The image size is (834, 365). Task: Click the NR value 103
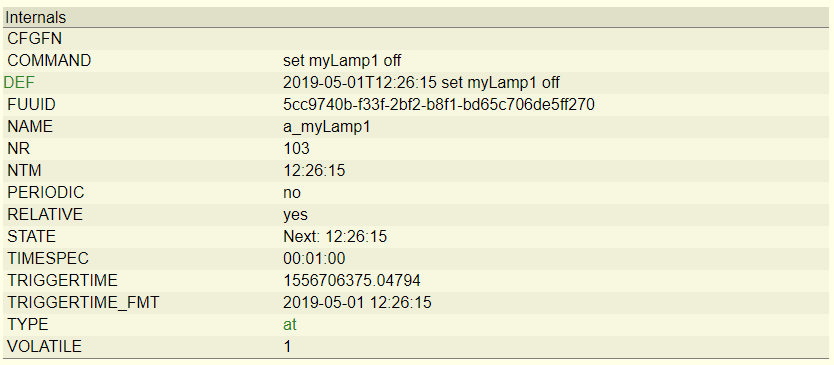(297, 148)
